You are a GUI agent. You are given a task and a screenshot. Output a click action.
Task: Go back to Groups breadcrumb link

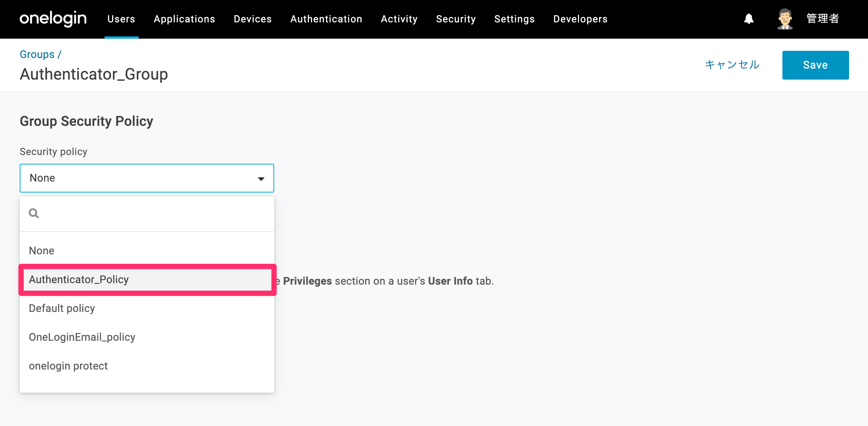37,55
